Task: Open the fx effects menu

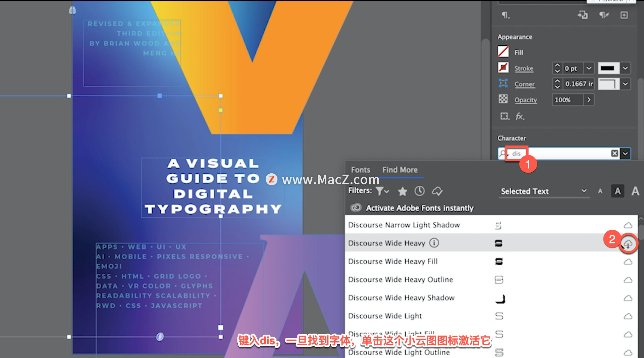Action: [x=520, y=117]
